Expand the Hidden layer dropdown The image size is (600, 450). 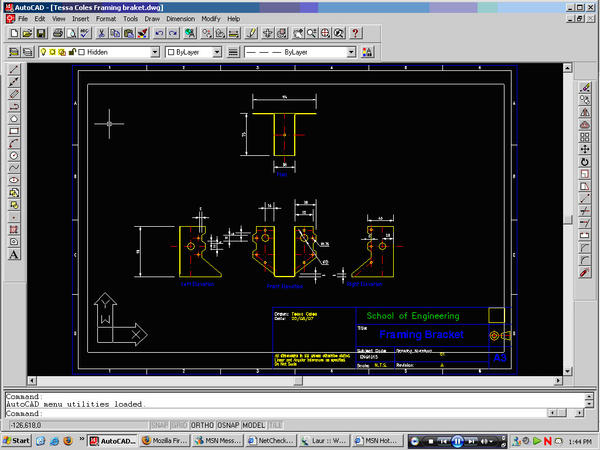coord(155,52)
